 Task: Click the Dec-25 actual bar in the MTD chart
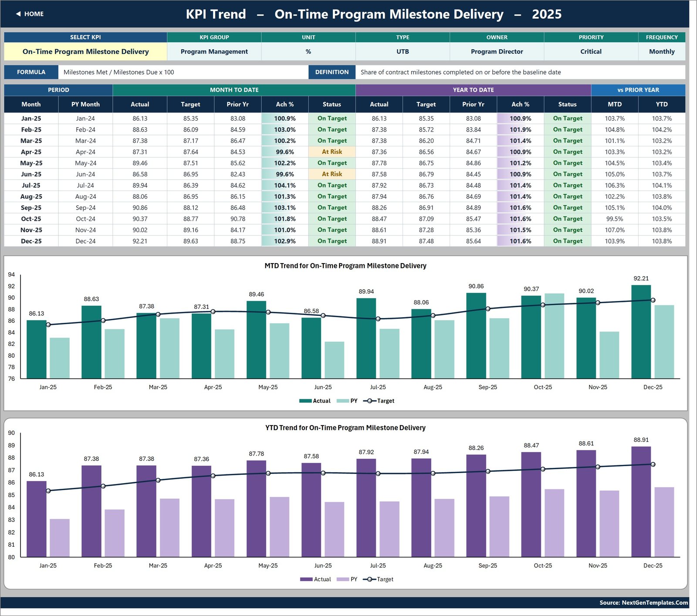tap(641, 332)
